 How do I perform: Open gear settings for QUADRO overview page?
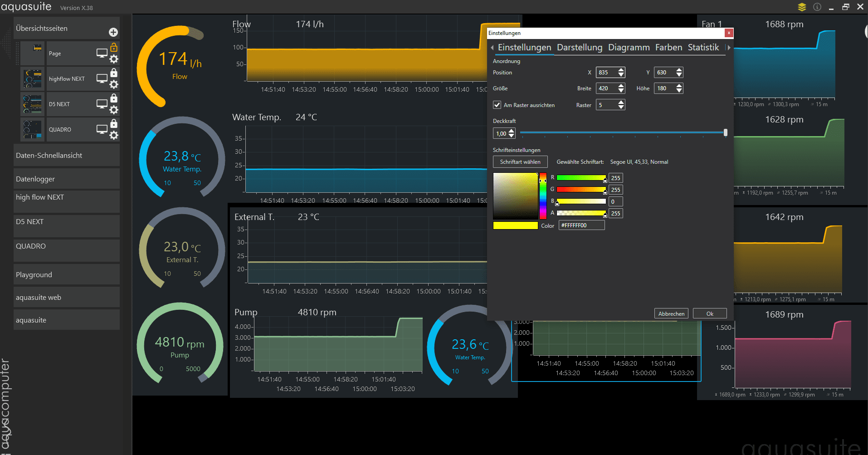[114, 135]
